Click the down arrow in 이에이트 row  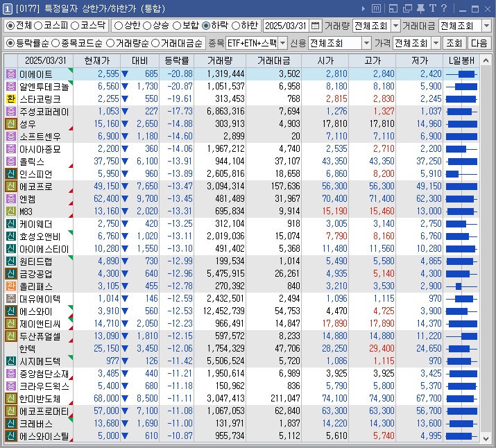pyautogui.click(x=125, y=74)
